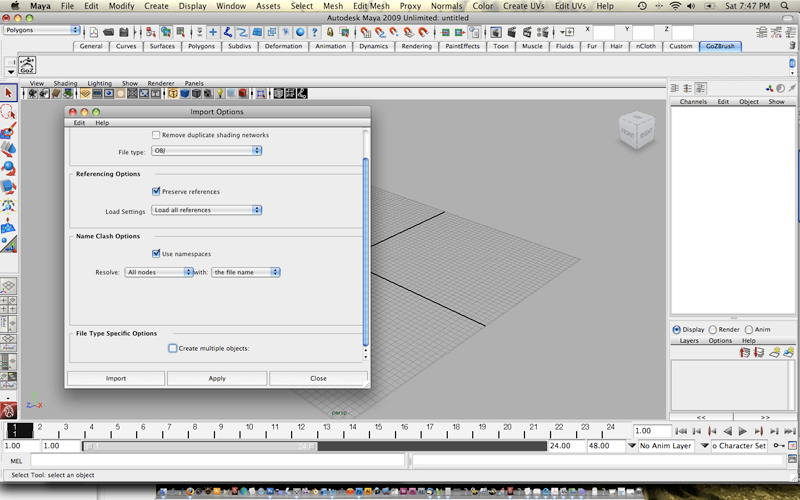Click the layer editor >> button

[765, 417]
